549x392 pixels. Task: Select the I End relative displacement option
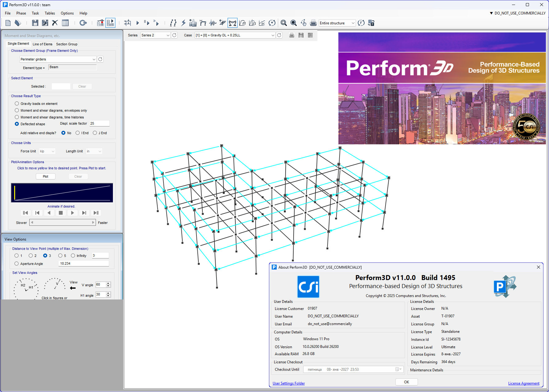tap(78, 133)
